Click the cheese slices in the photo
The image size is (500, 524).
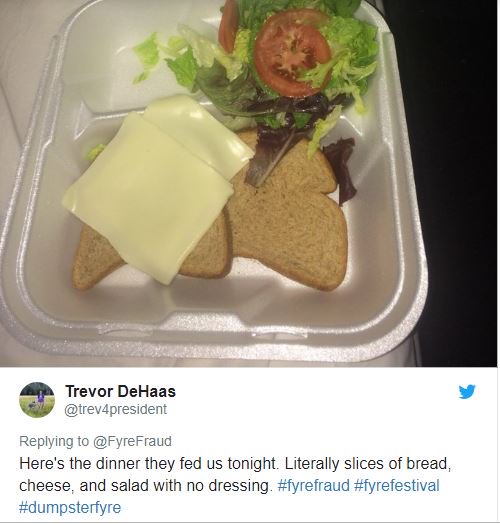pos(157,187)
